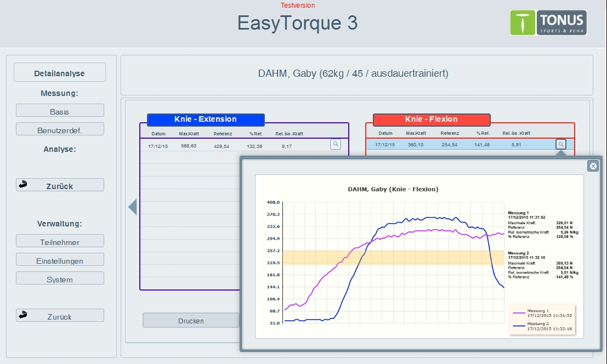Click the Referenz value 429,54
This screenshot has width=607, height=364.
222,146
